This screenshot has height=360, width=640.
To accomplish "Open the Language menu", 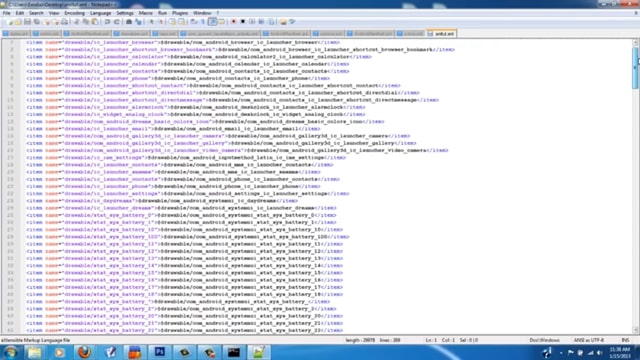I will coord(100,13).
